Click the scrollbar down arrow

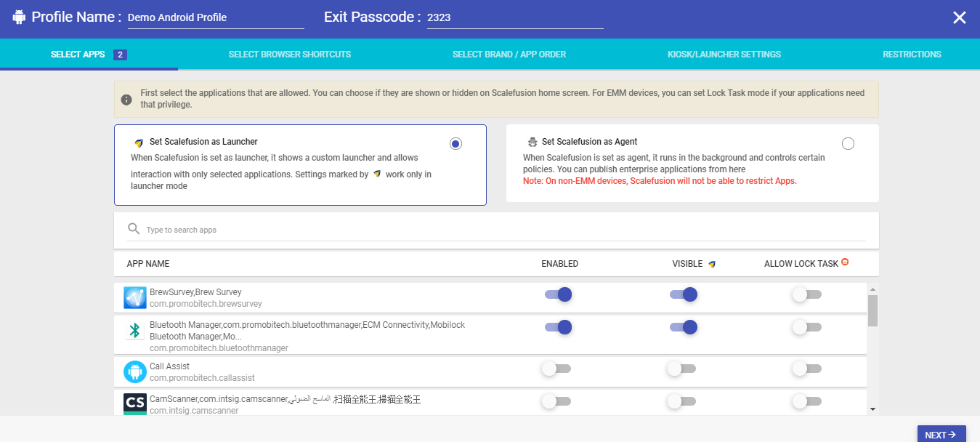[x=872, y=409]
